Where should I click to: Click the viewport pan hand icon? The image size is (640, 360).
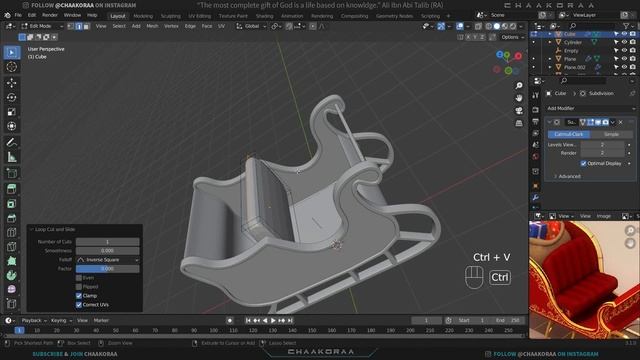coord(519,98)
